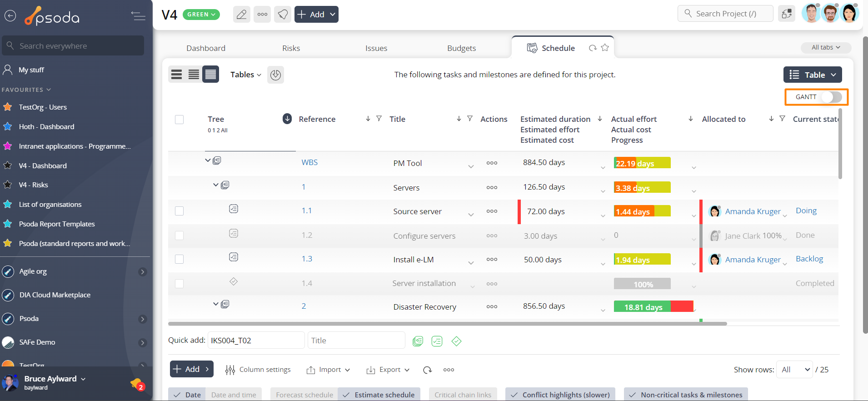Image resolution: width=868 pixels, height=401 pixels.
Task: Toggle Non-critical tasks & milestones option
Action: (x=686, y=395)
